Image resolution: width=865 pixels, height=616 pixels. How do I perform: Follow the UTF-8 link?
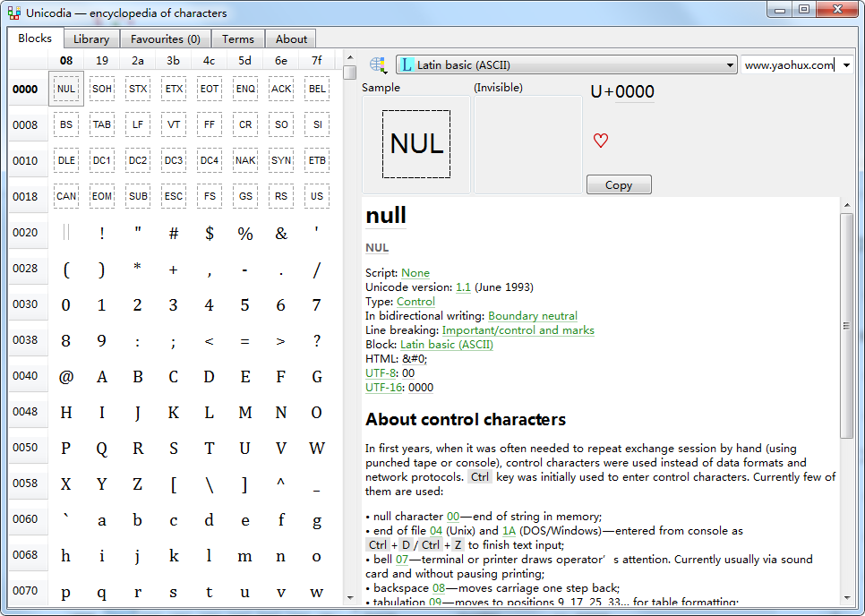[x=381, y=373]
